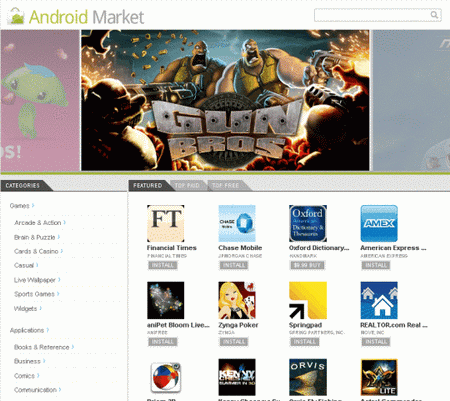Screen dimensions: 450x401
Task: Open the REALTOR.com app icon
Action: pyautogui.click(x=379, y=300)
